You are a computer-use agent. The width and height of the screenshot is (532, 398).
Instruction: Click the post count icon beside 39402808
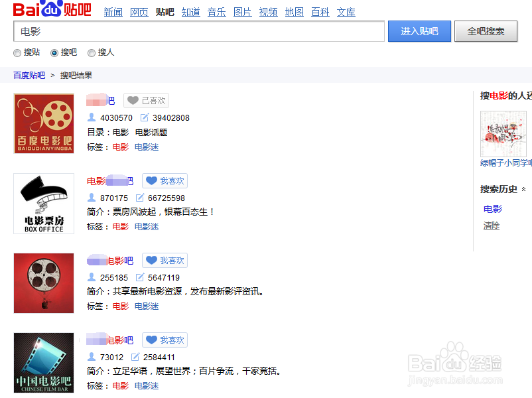145,117
